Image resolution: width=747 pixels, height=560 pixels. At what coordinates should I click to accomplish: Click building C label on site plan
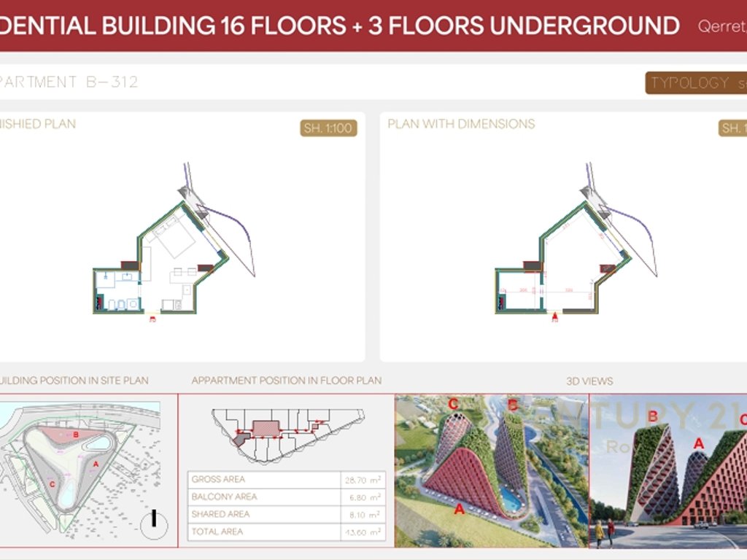[52, 483]
